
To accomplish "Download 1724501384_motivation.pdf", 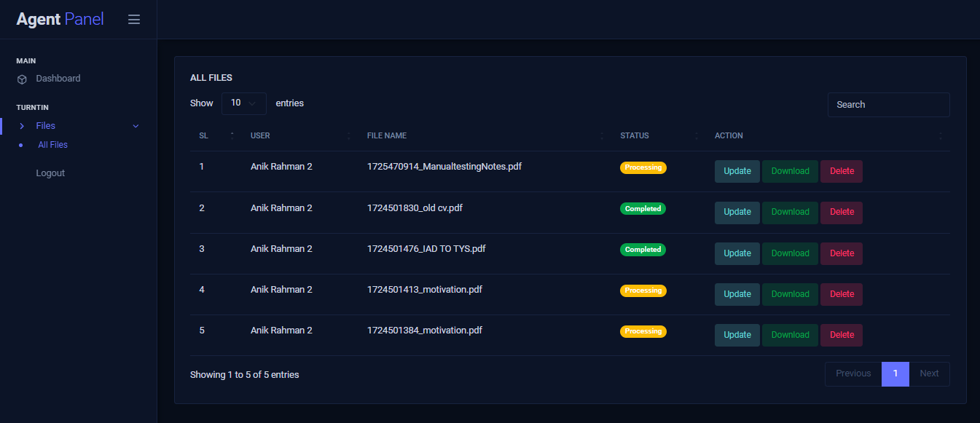I will point(791,335).
